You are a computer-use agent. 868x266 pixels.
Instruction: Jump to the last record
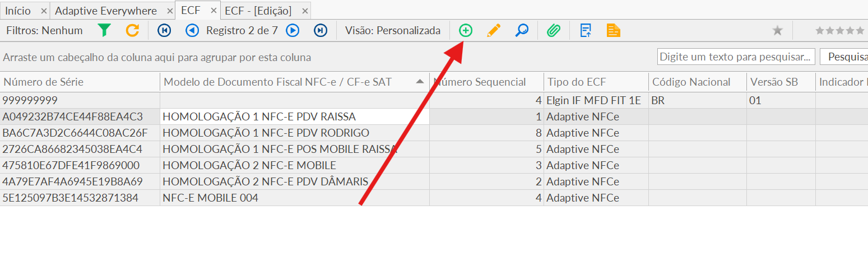[321, 30]
